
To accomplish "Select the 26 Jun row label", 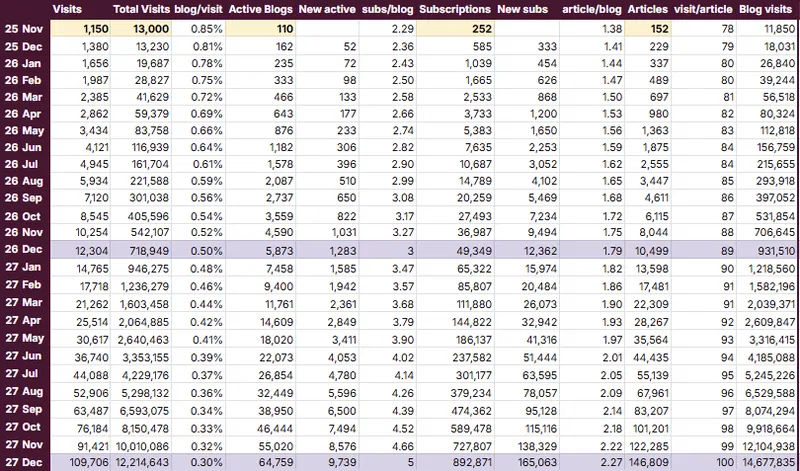I will [24, 147].
